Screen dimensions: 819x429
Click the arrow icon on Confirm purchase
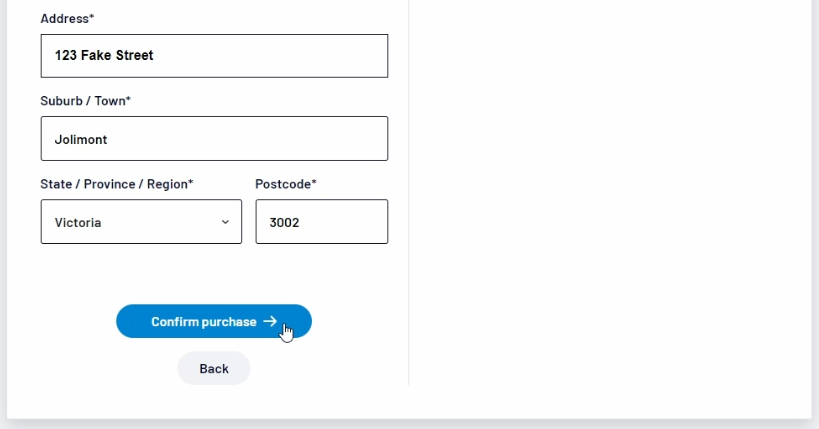click(x=270, y=322)
